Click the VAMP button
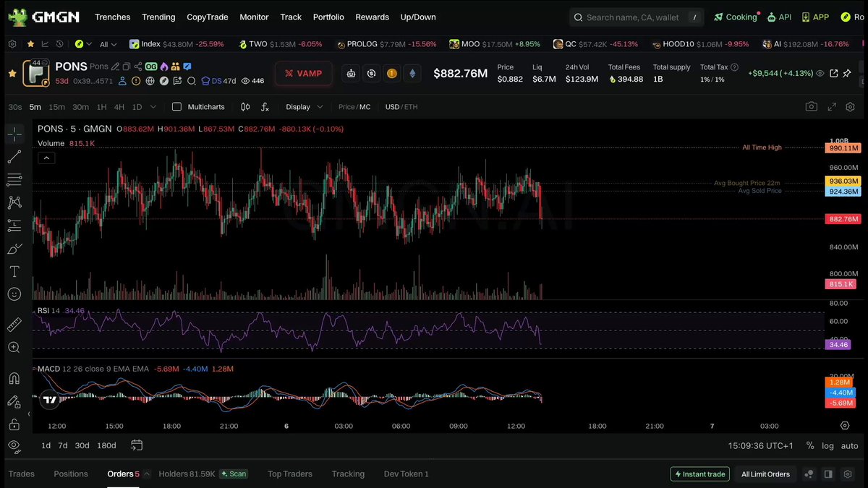 click(x=304, y=73)
